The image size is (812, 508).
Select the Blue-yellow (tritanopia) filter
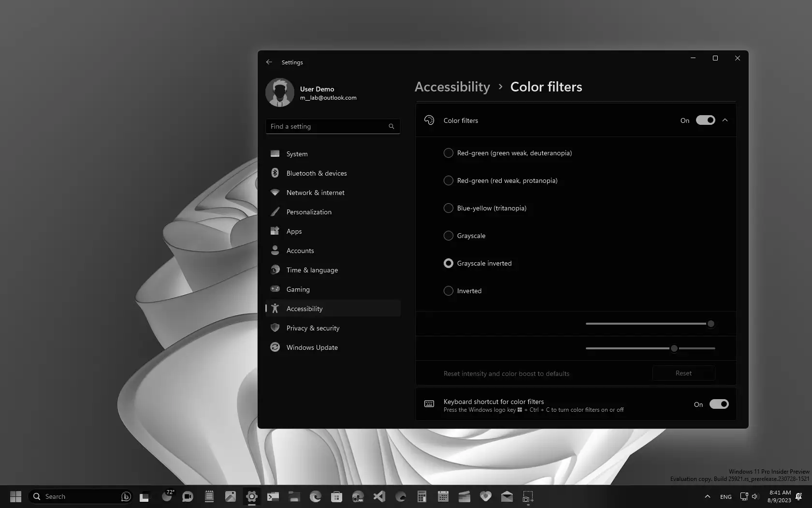449,208
